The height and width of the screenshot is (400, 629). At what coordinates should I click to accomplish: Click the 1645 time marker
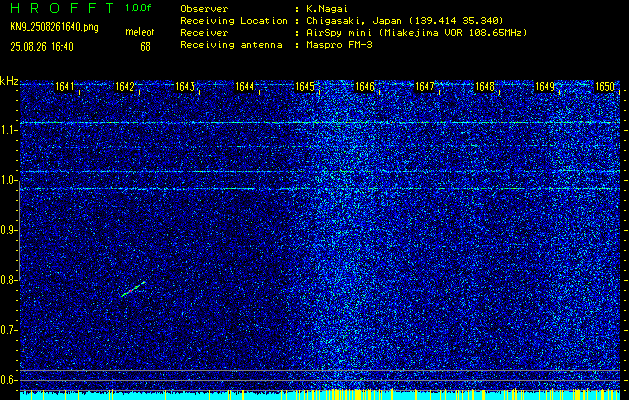(x=304, y=87)
